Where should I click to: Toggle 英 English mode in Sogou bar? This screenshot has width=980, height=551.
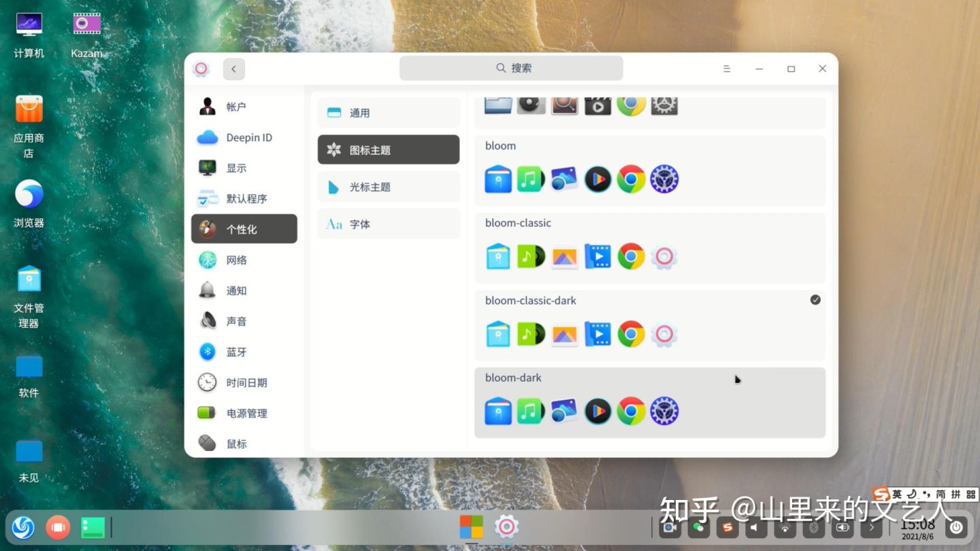point(897,495)
